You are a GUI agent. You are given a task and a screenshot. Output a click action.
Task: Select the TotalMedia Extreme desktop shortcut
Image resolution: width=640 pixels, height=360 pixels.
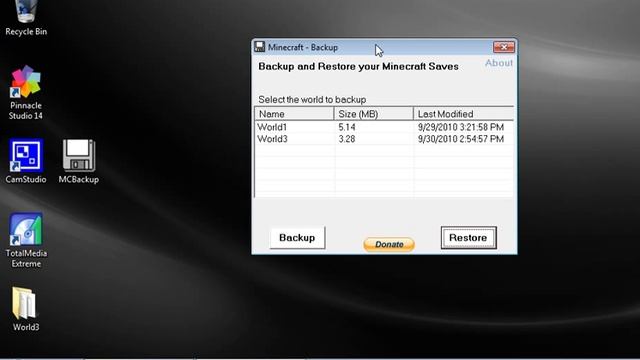[26, 240]
